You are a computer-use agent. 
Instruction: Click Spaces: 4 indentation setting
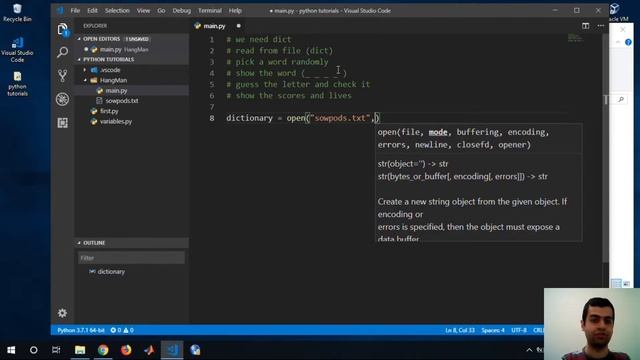coord(493,330)
